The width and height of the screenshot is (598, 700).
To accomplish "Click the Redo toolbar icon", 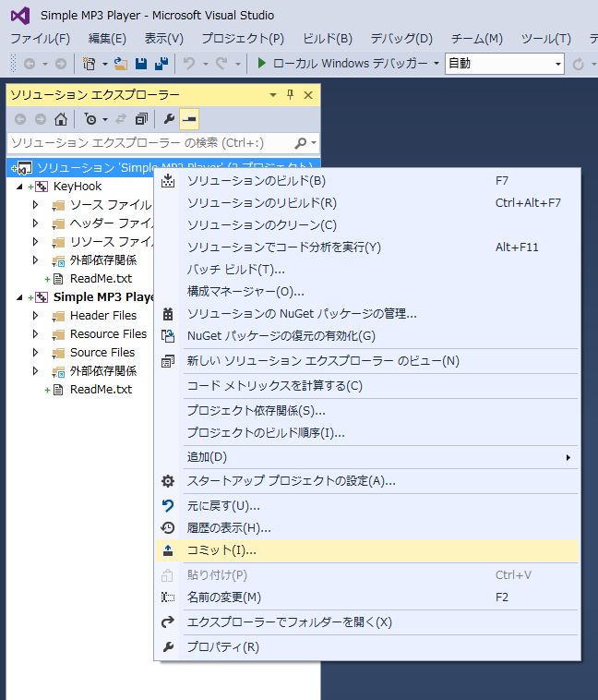I will [221, 64].
